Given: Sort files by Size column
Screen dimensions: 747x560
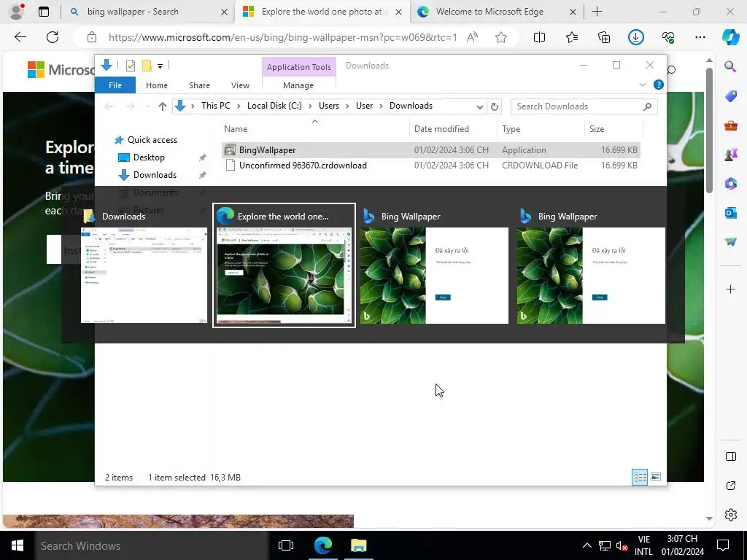Looking at the screenshot, I should click(x=614, y=129).
